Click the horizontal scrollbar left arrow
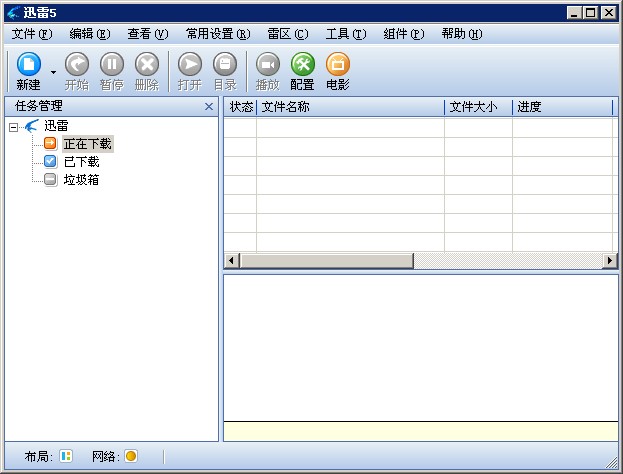Screen dimensions: 623x474 pyautogui.click(x=232, y=261)
